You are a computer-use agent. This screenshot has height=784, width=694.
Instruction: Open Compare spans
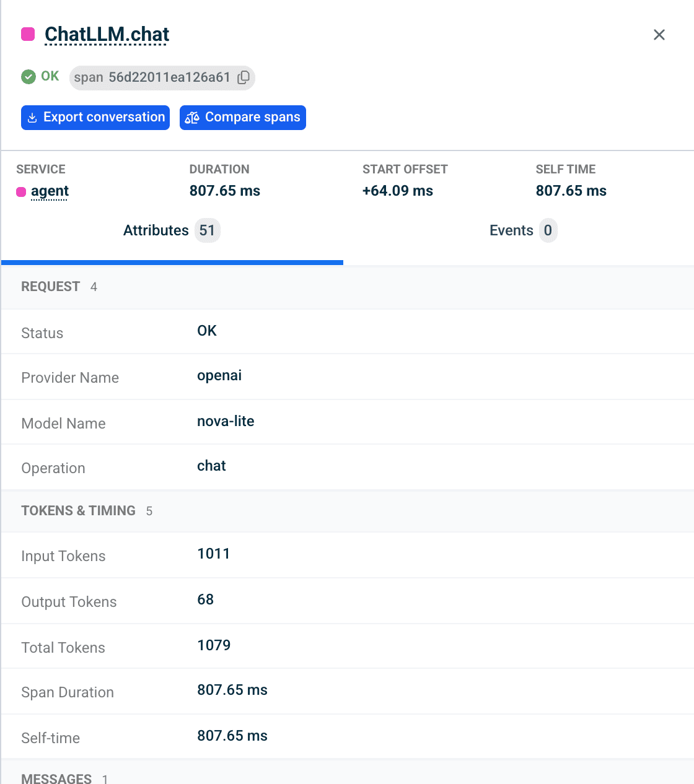(243, 118)
